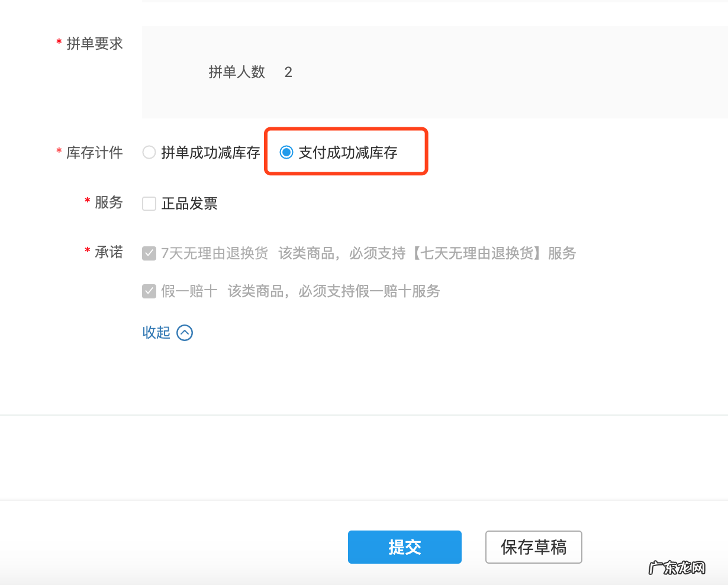Image resolution: width=728 pixels, height=585 pixels.
Task: Click the upward chevron icon next to 收起
Action: pyautogui.click(x=184, y=332)
